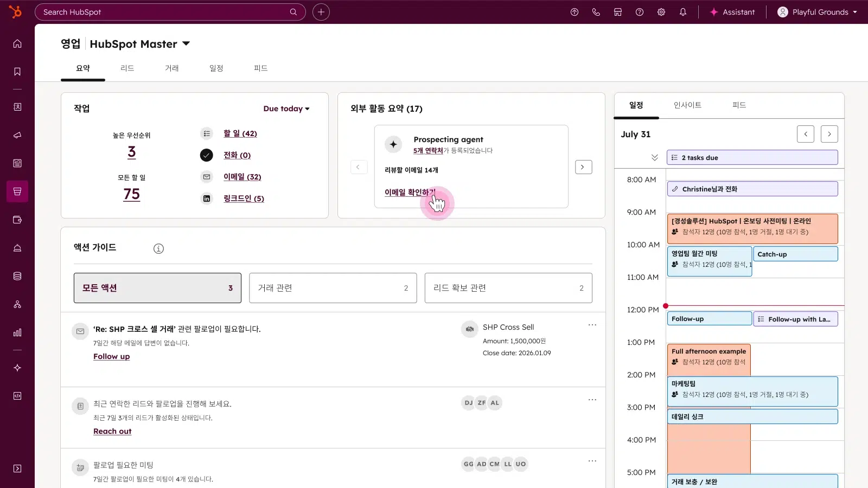Image resolution: width=868 pixels, height=488 pixels.
Task: Switch to the 리드 tab
Action: [127, 68]
